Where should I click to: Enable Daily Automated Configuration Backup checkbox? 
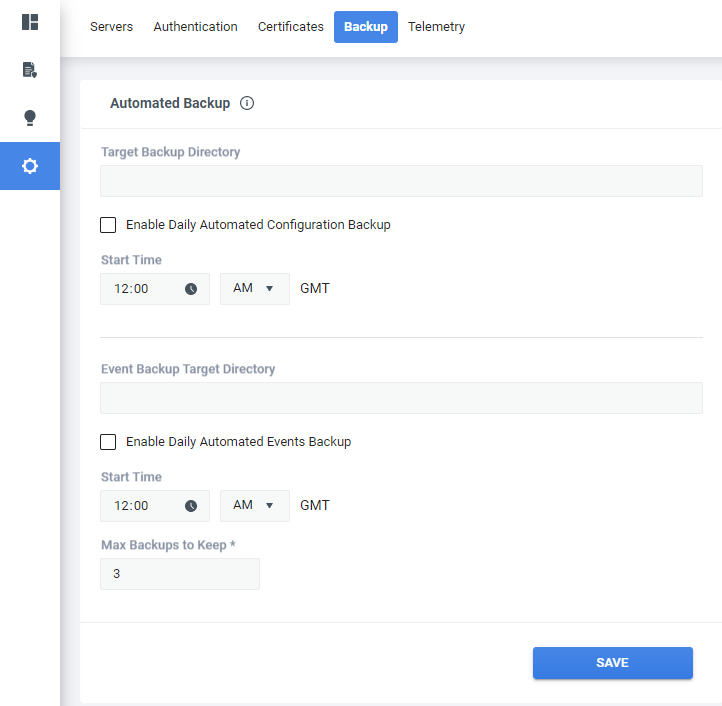point(108,225)
